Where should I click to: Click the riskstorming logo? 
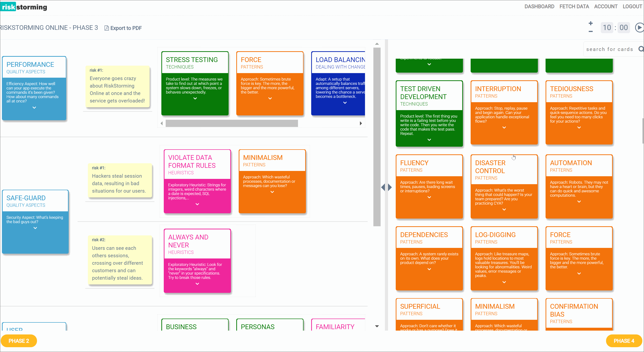[24, 7]
